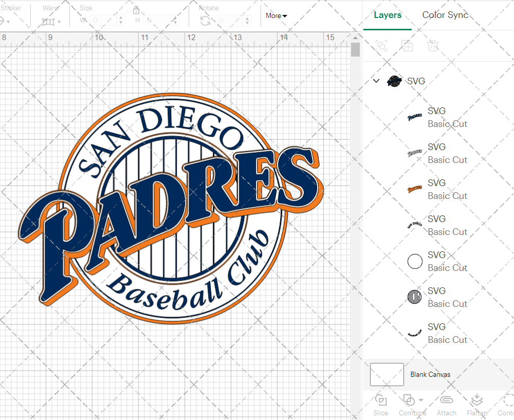Open the More dropdown menu

coord(277,15)
